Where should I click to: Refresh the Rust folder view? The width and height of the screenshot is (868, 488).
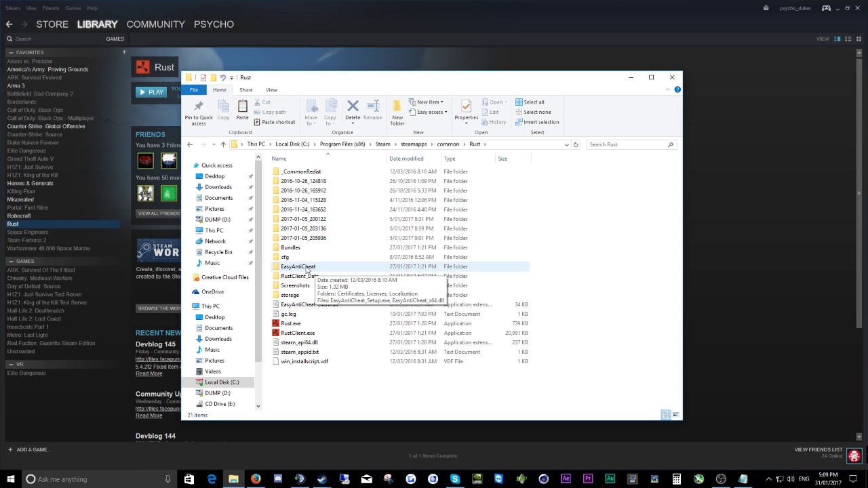click(576, 144)
